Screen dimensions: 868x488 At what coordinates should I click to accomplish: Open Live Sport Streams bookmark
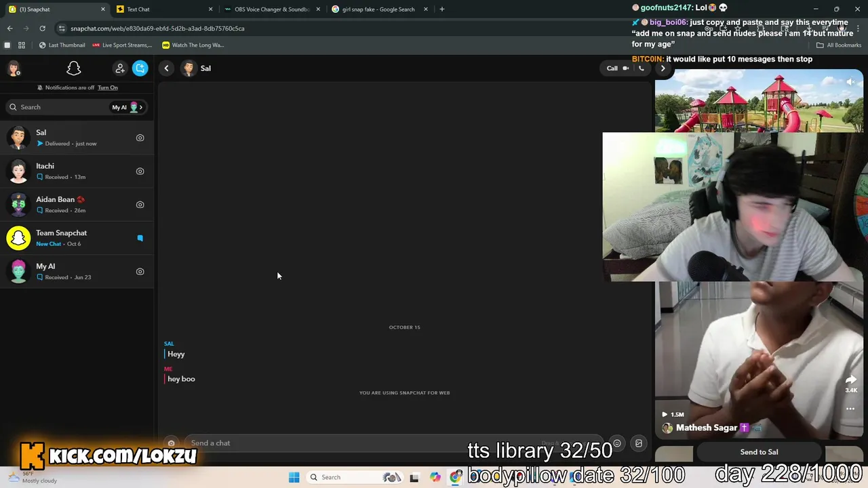[x=122, y=45]
